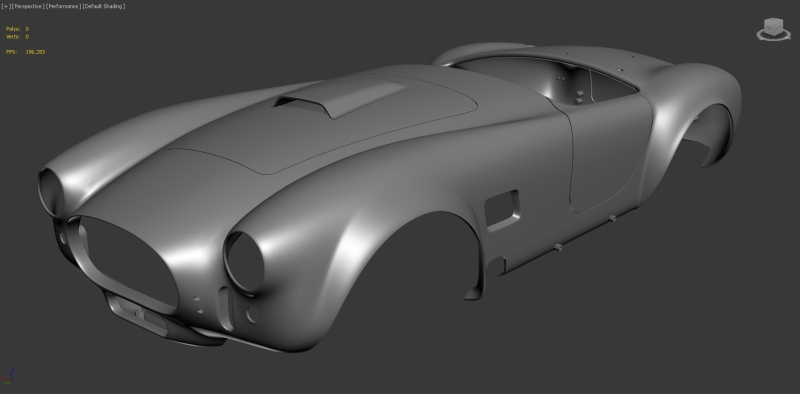Image resolution: width=800 pixels, height=394 pixels.
Task: Open the Default Shading menu label
Action: pyautogui.click(x=104, y=6)
